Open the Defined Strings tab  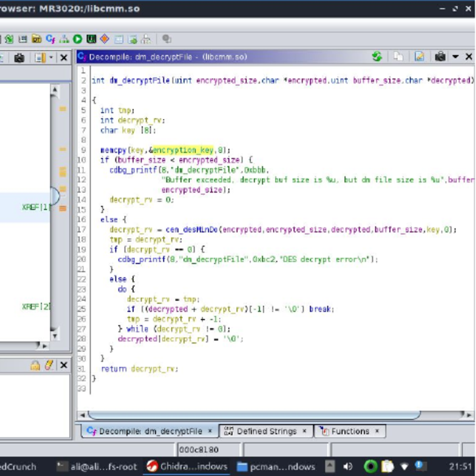[x=266, y=431]
